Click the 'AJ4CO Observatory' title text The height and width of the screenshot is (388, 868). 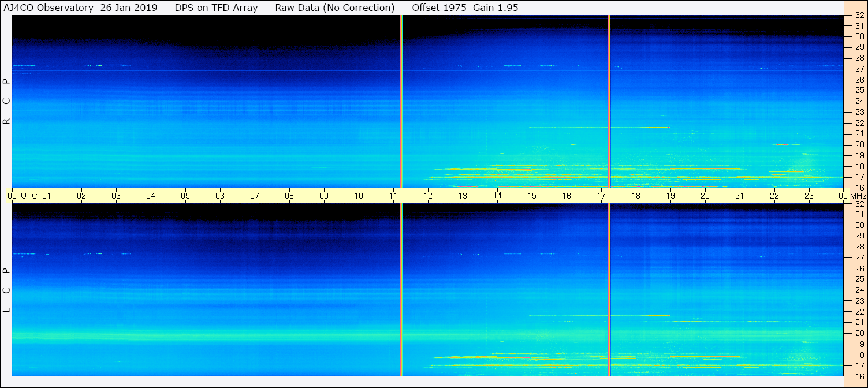(x=48, y=8)
